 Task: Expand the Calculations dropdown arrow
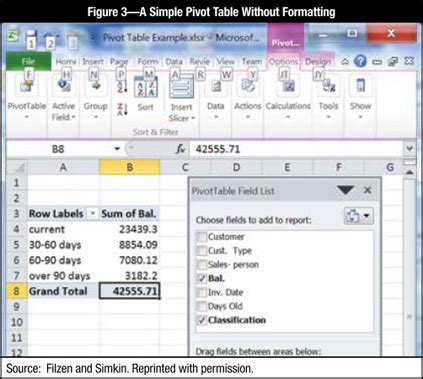pyautogui.click(x=288, y=117)
